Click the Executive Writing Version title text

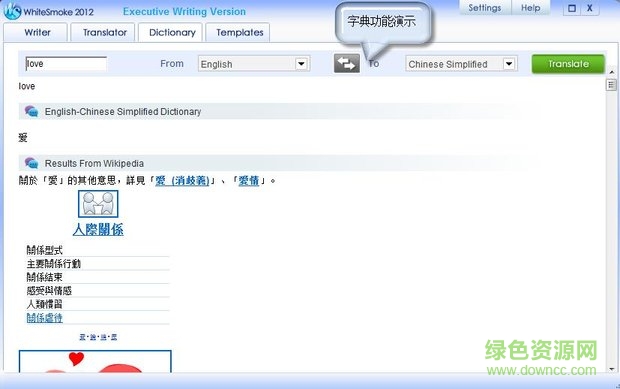pos(184,11)
